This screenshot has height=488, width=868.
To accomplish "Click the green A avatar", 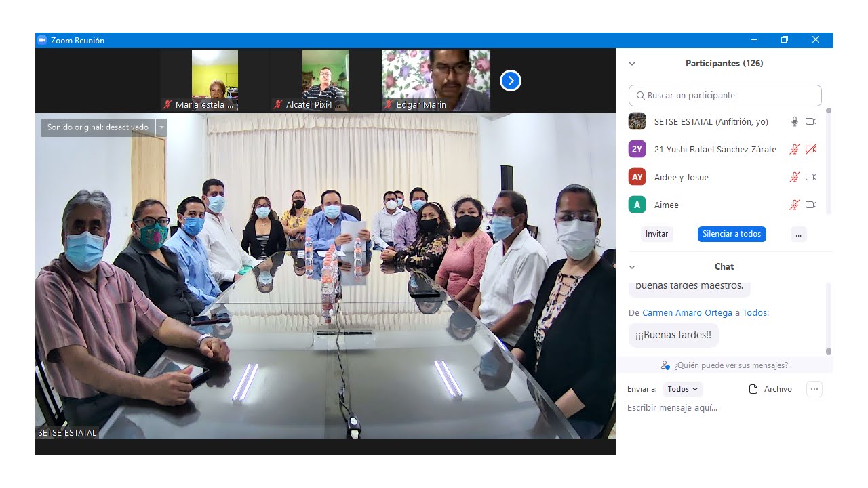I will coord(637,205).
